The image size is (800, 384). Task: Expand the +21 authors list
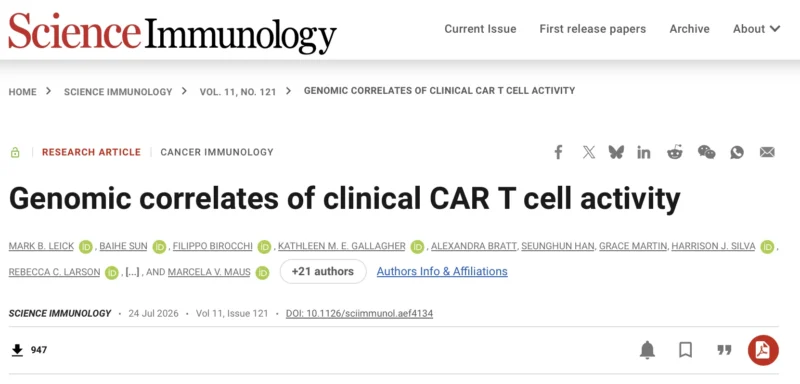pos(323,271)
